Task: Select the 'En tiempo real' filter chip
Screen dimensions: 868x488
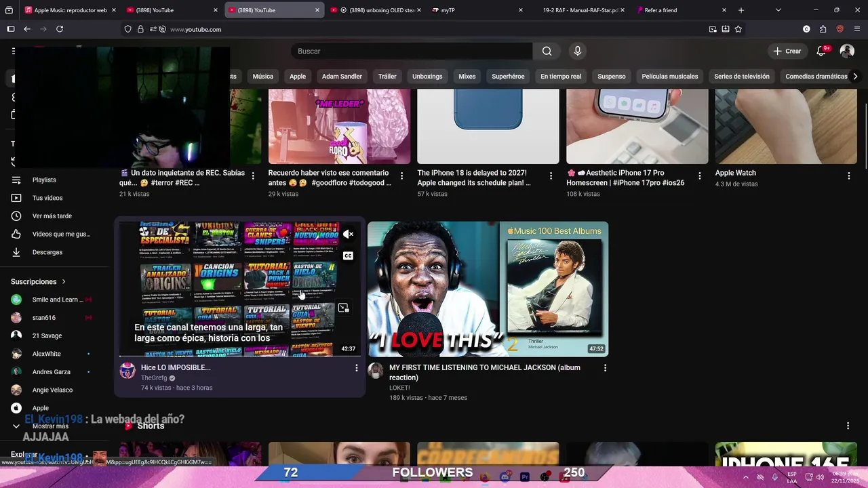Action: tap(561, 77)
